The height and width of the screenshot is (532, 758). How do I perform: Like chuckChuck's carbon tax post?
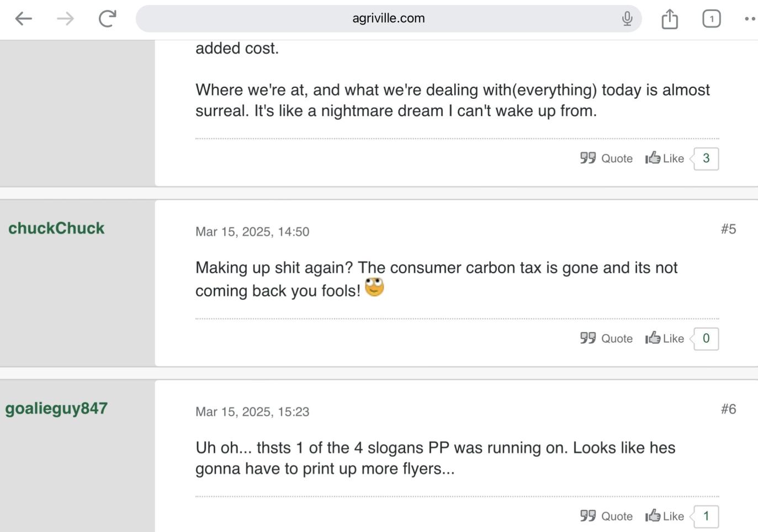[665, 338]
